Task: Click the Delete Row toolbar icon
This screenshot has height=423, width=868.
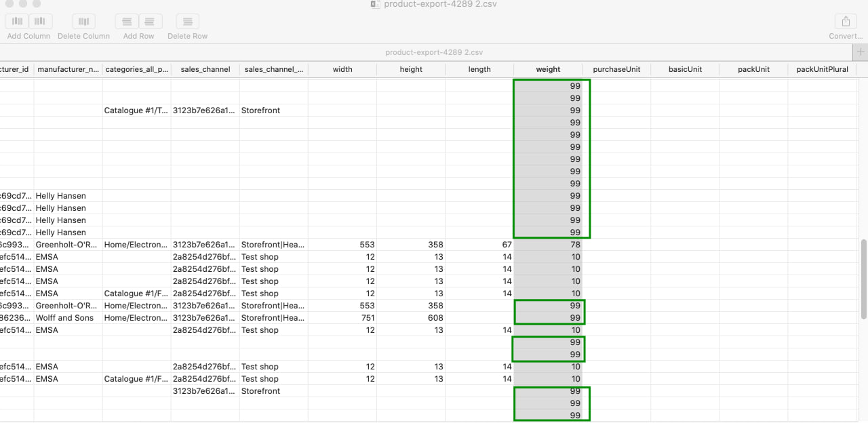Action: click(x=187, y=21)
